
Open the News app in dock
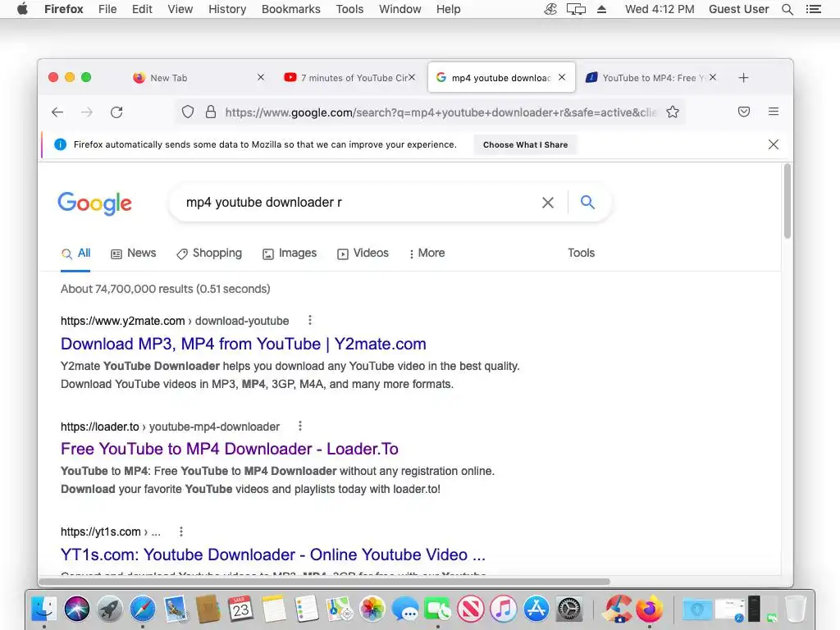tap(471, 609)
